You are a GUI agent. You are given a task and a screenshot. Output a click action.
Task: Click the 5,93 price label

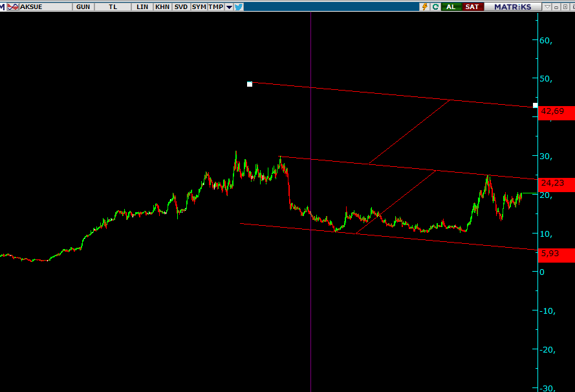pyautogui.click(x=556, y=256)
